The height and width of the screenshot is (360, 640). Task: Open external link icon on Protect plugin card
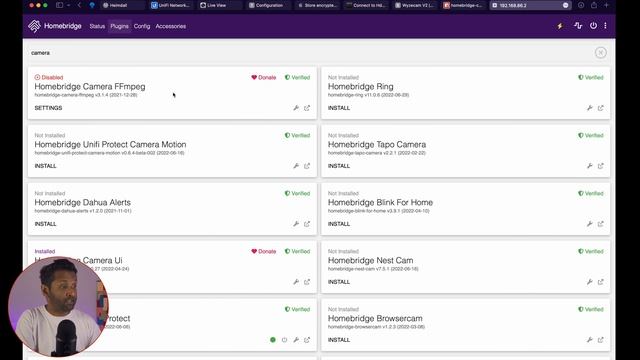tap(307, 340)
